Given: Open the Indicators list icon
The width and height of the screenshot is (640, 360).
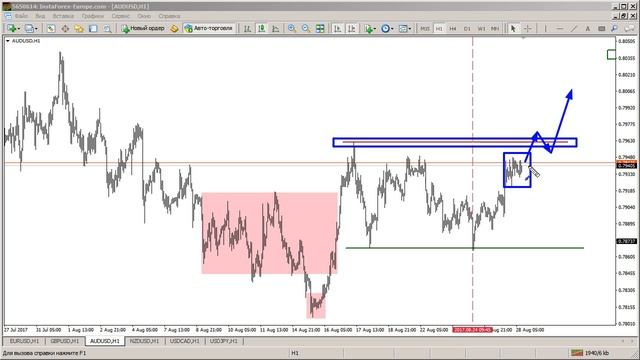Looking at the screenshot, I should click(369, 28).
